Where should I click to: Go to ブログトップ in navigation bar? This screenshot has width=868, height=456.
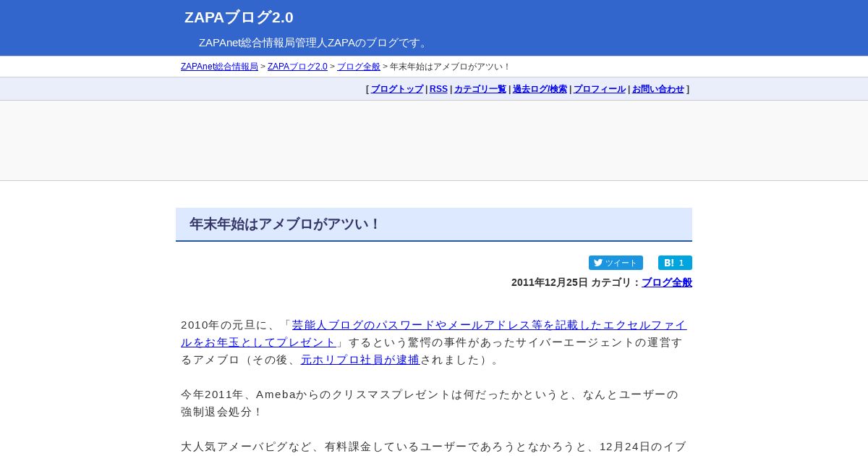(x=397, y=89)
